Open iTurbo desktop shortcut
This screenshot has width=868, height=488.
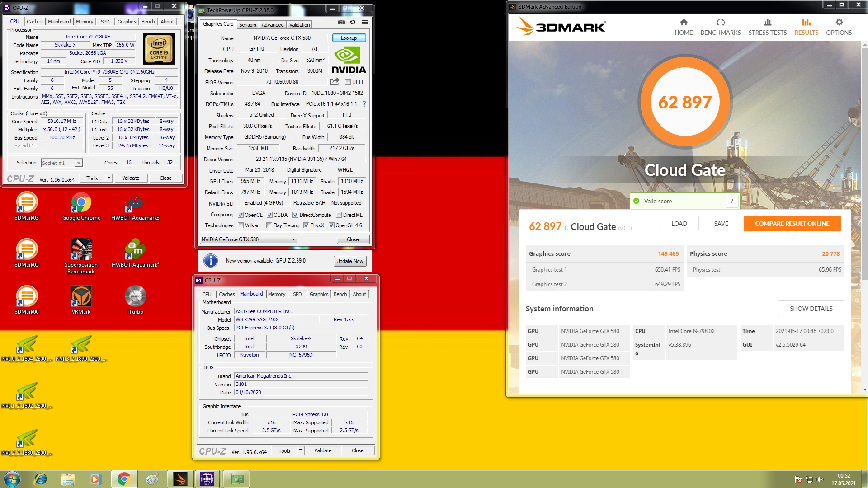[135, 300]
